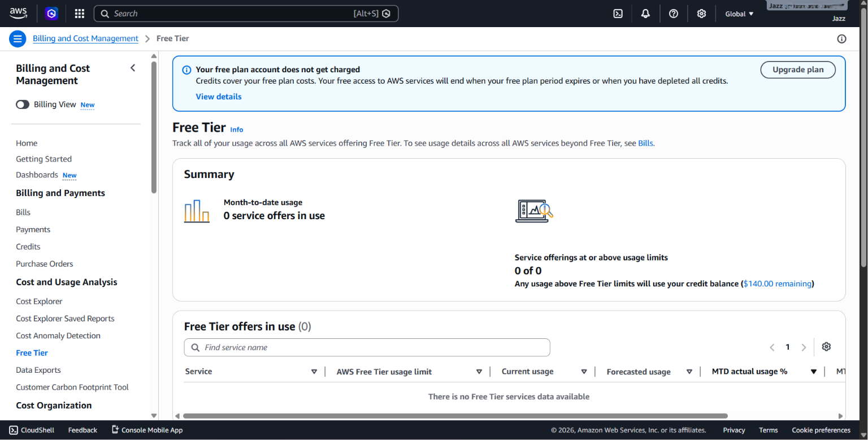Sort by Current usage column arrow
This screenshot has width=868, height=440.
(584, 372)
